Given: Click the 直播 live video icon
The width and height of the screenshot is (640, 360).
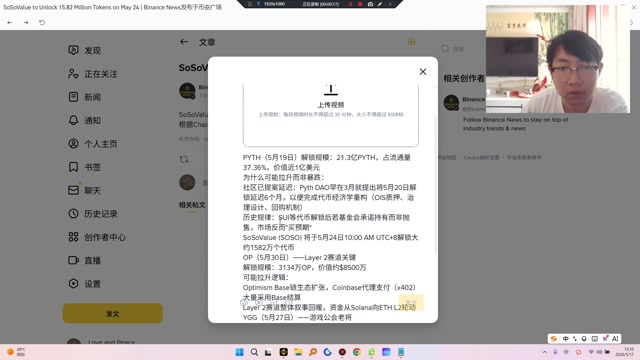Looking at the screenshot, I should tap(73, 260).
